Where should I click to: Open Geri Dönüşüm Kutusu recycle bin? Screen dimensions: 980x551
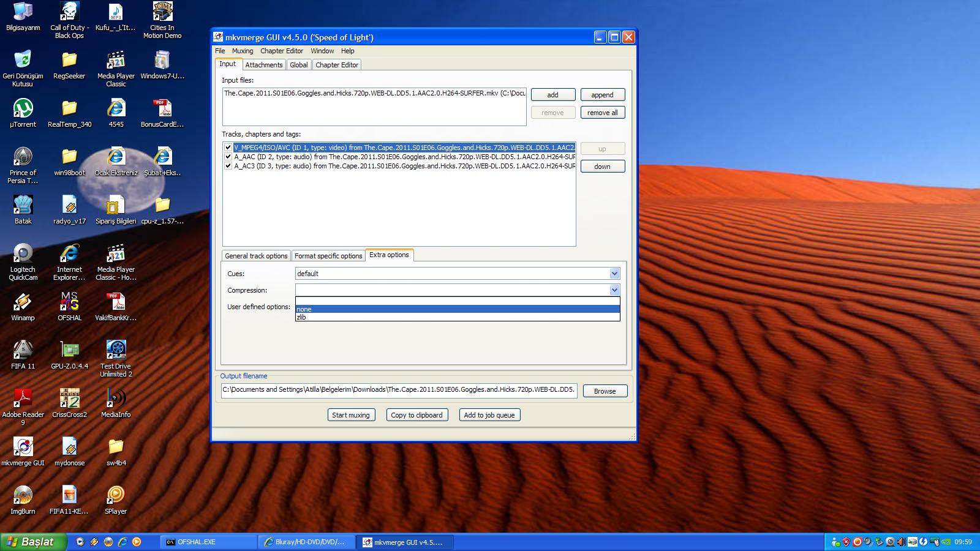click(x=23, y=69)
